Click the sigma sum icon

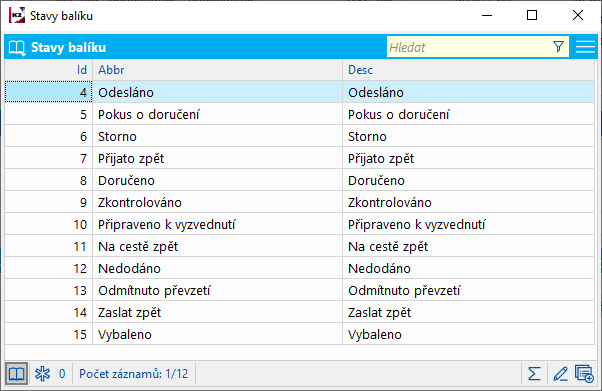534,373
